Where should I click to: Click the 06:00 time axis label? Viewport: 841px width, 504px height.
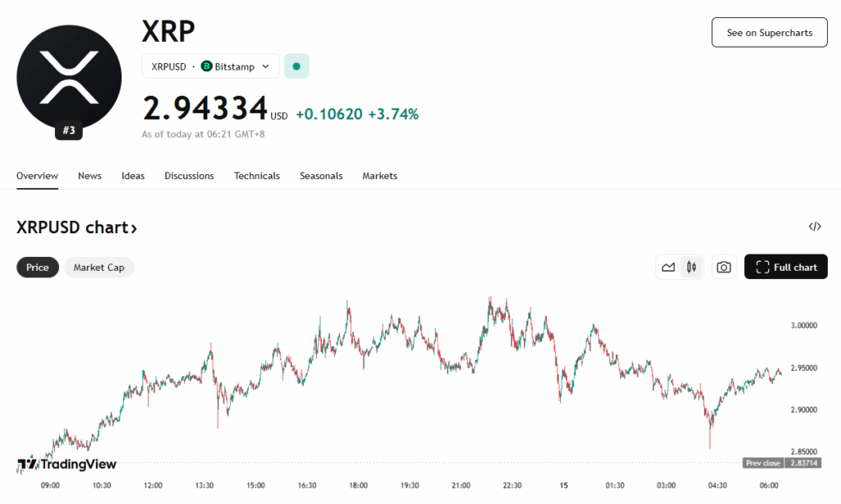click(x=769, y=485)
